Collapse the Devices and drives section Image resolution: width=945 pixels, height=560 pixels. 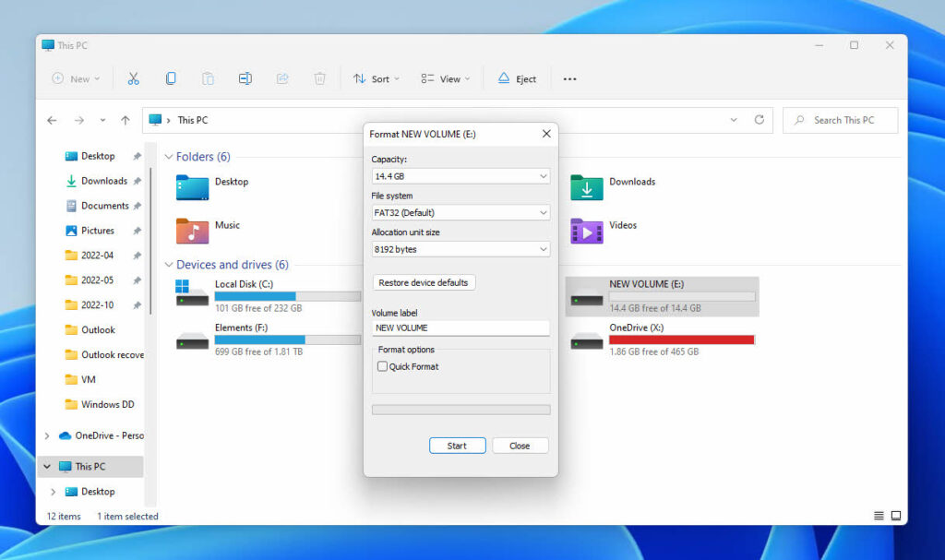[168, 265]
